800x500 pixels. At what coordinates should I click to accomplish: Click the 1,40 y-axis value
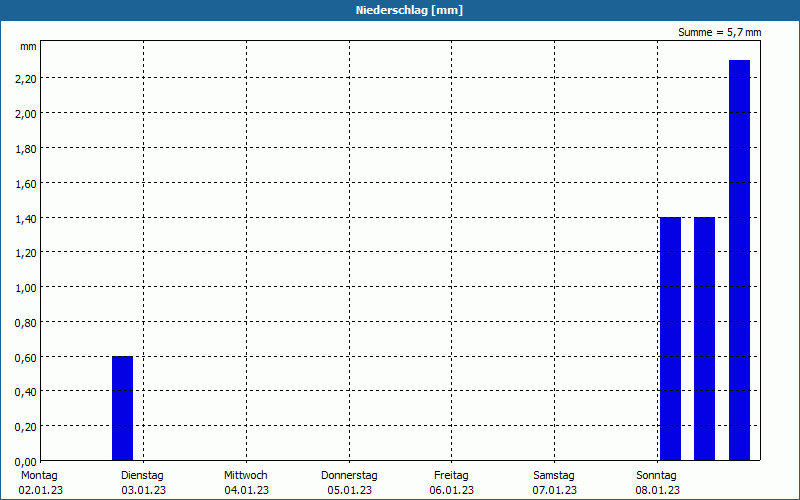(26, 218)
